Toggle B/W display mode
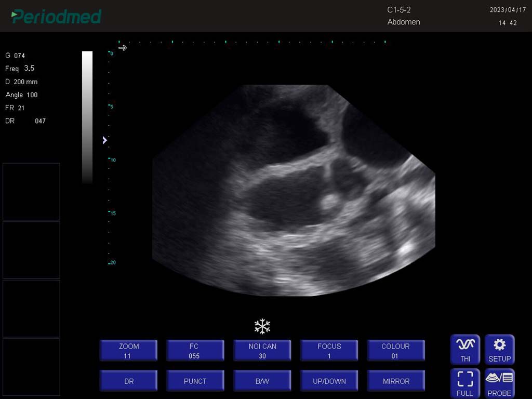 point(262,381)
